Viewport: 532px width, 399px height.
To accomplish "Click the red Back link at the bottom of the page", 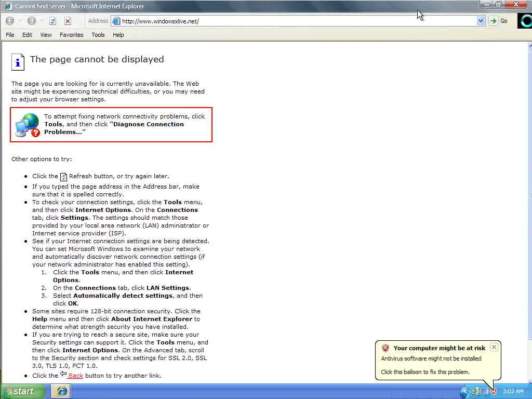I will point(75,376).
